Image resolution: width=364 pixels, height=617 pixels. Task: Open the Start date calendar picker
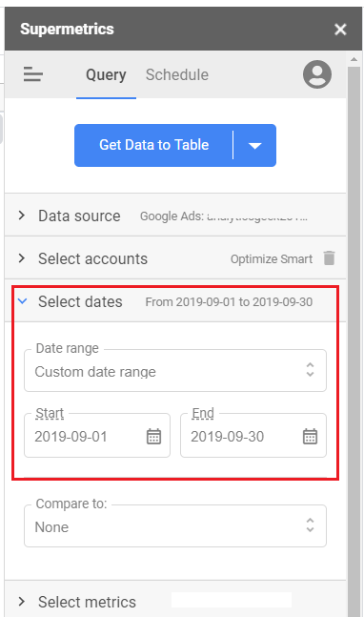(153, 437)
